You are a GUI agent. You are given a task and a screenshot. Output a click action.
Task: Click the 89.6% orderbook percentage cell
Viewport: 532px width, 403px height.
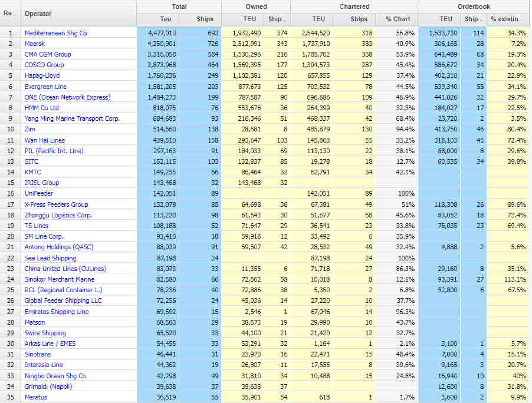508,204
